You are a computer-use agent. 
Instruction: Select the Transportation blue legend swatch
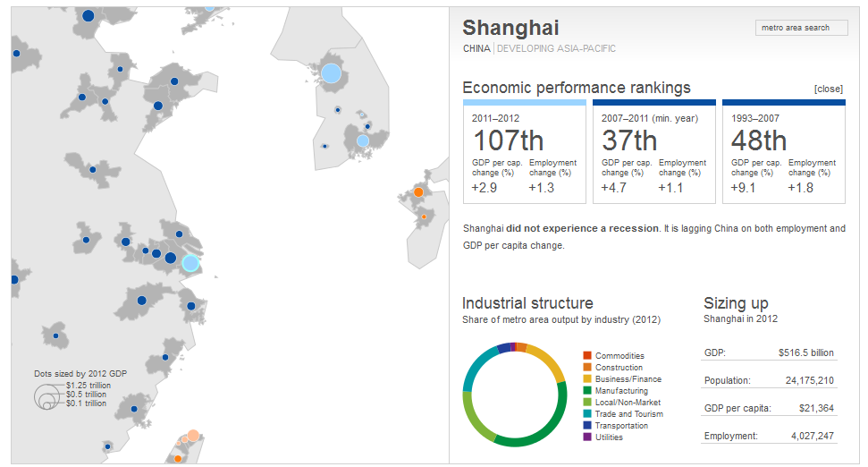586,426
